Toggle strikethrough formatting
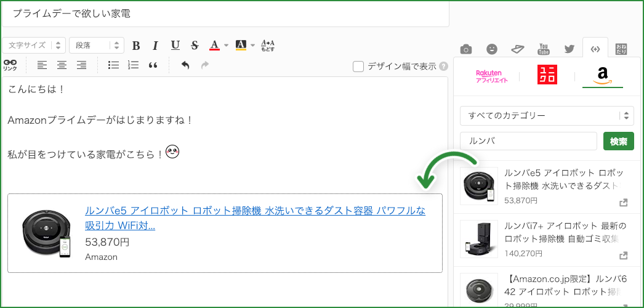The width and height of the screenshot is (644, 308). tap(195, 46)
